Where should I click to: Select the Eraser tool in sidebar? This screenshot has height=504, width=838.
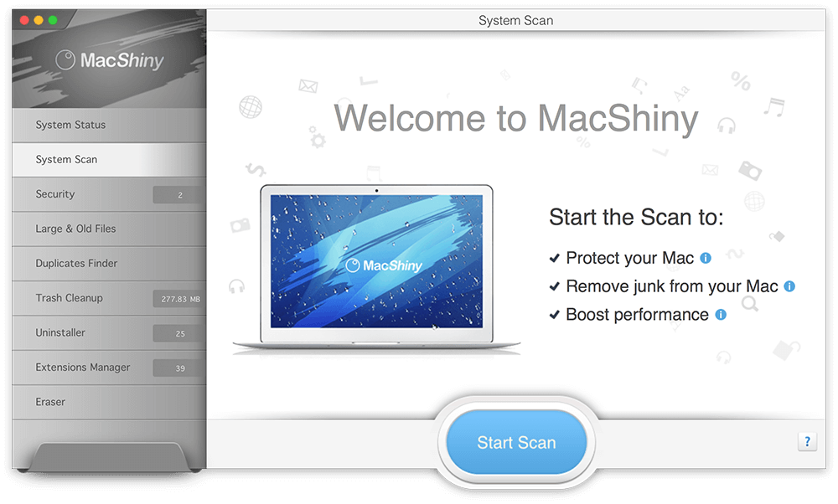(109, 403)
